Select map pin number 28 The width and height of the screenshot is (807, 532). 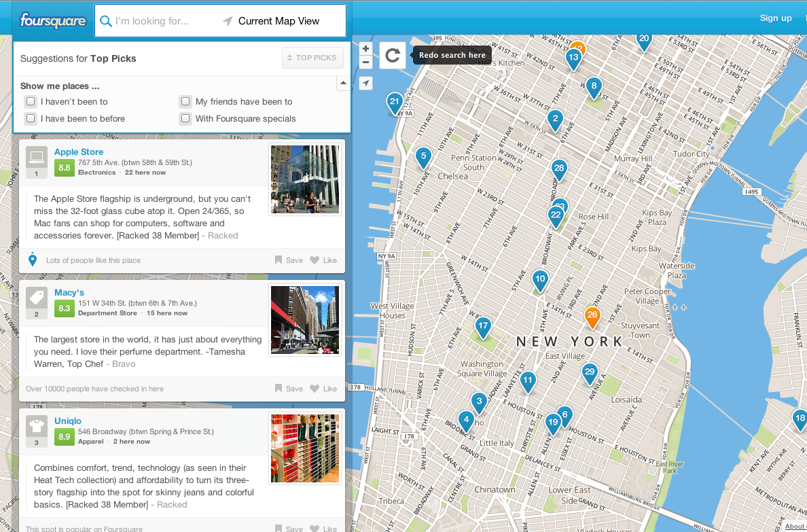pos(559,169)
